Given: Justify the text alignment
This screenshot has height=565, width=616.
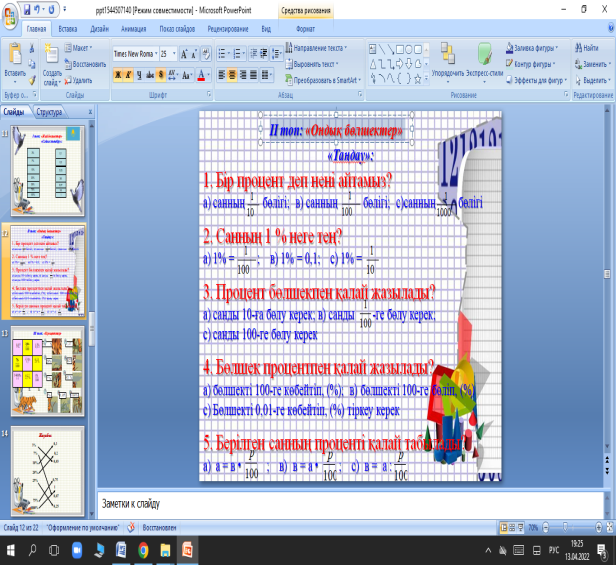Looking at the screenshot, I should [254, 75].
